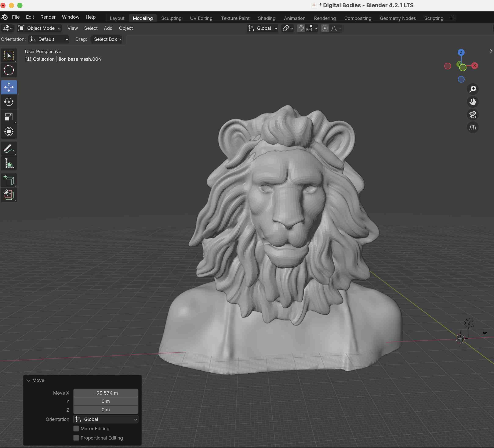The image size is (494, 448).
Task: Switch to the Texture Paint workspace tab
Action: [x=235, y=18]
